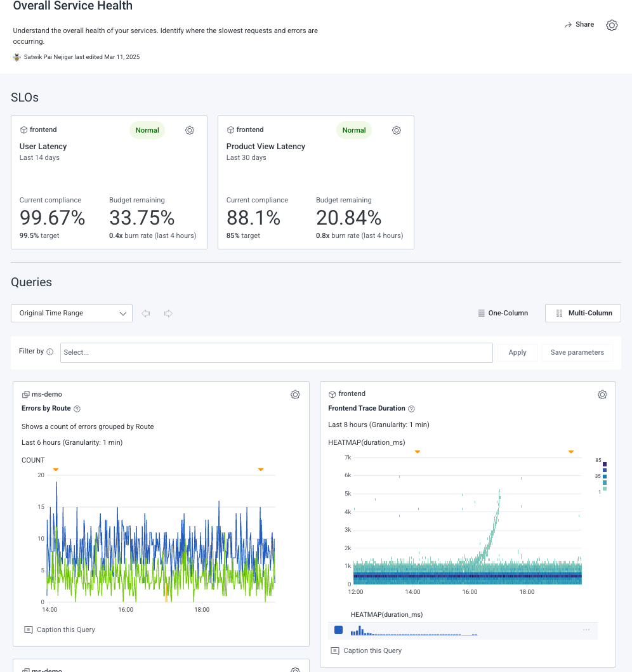
Task: Open User Latency SLO title link
Action: click(43, 147)
